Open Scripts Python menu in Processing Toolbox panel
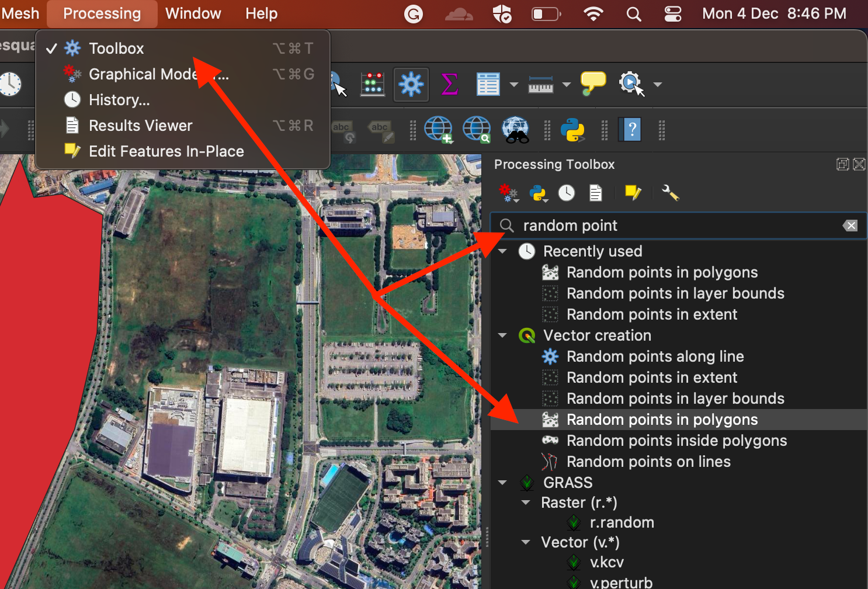This screenshot has width=868, height=589. click(538, 193)
